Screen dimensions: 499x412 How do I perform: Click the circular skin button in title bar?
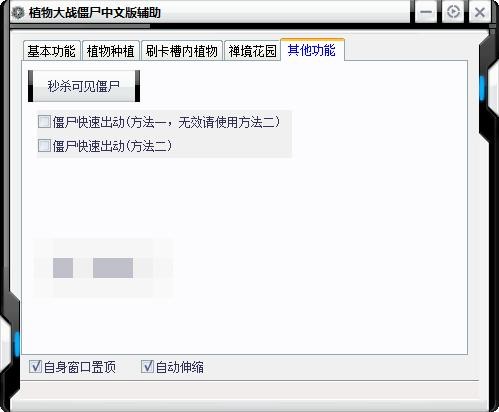tap(453, 12)
